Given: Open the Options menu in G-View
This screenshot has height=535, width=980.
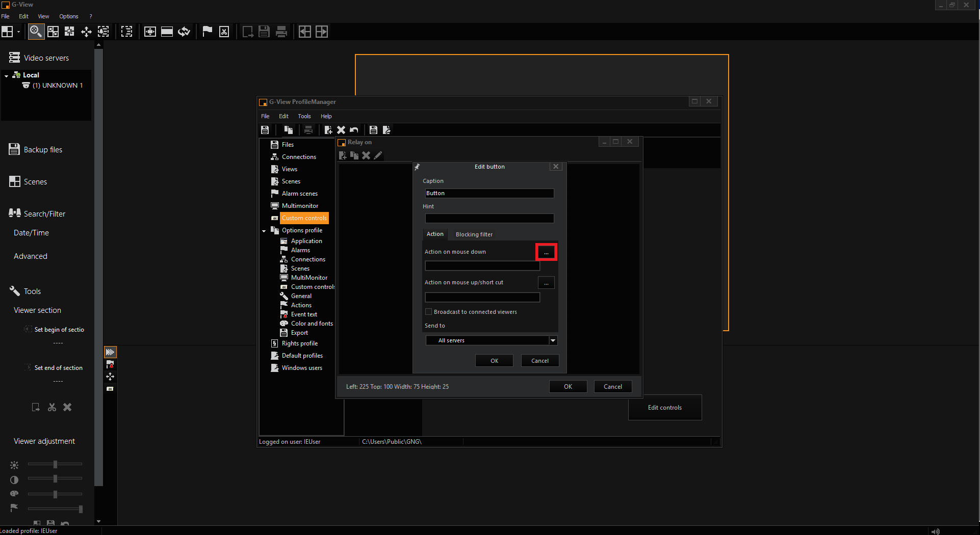Looking at the screenshot, I should point(68,16).
